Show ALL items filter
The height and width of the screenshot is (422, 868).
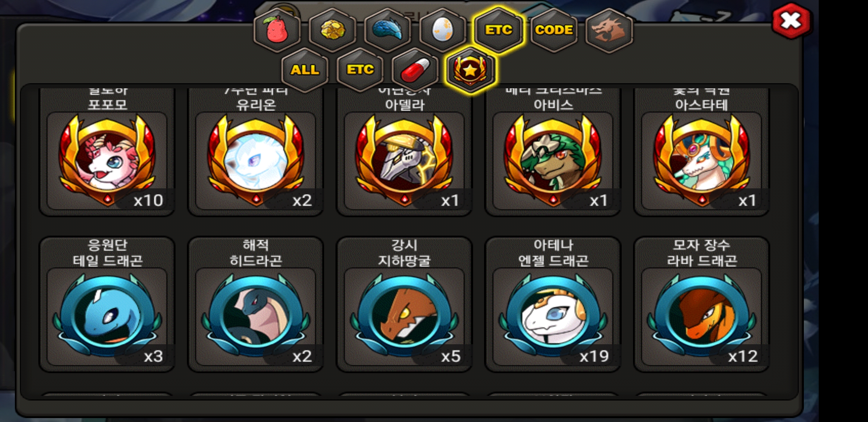pyautogui.click(x=305, y=70)
